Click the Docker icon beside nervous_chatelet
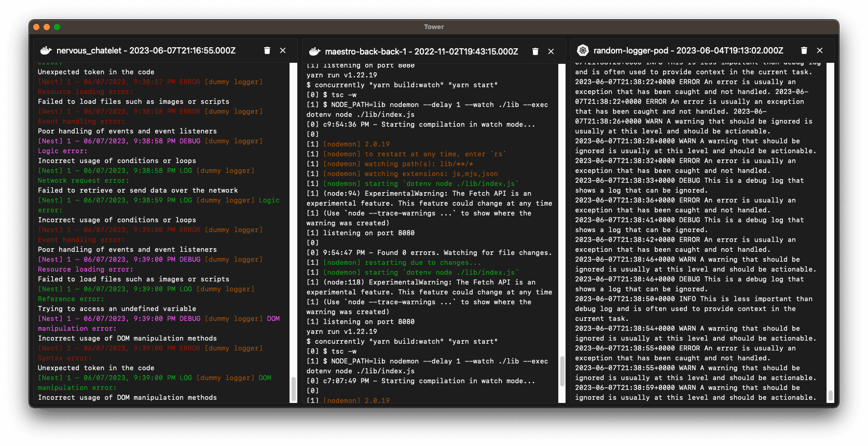The image size is (868, 446). [x=46, y=50]
